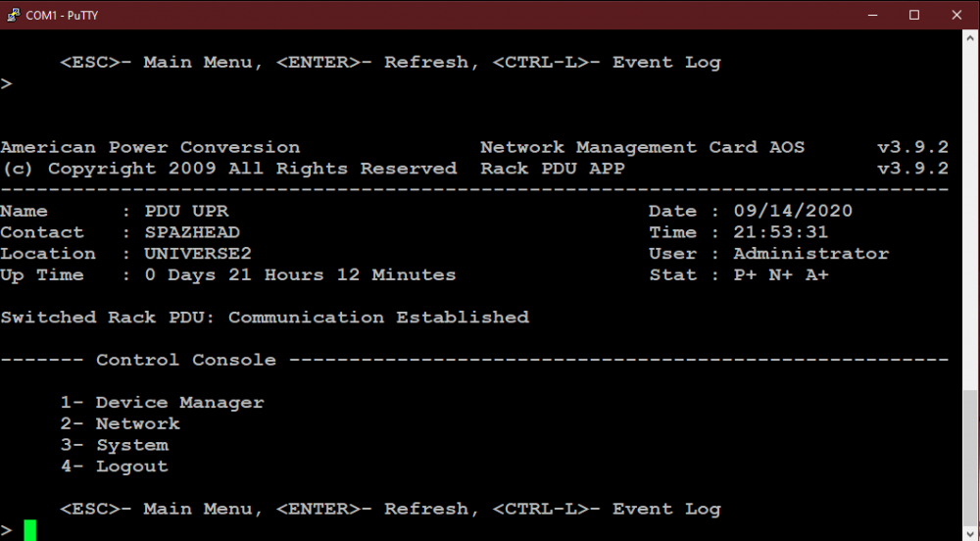Click the Communication Established status text

coord(378,318)
